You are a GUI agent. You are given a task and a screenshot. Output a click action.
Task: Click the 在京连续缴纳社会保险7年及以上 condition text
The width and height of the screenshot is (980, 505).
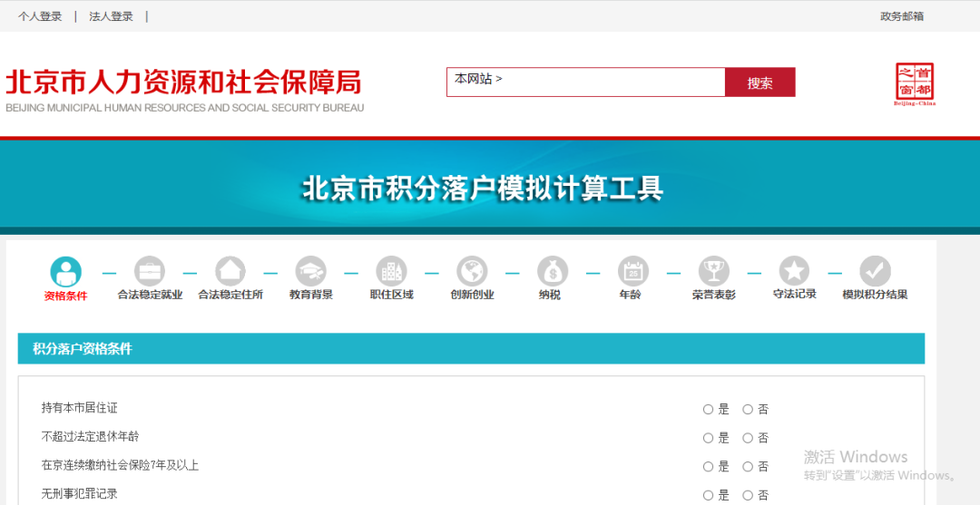tap(120, 465)
